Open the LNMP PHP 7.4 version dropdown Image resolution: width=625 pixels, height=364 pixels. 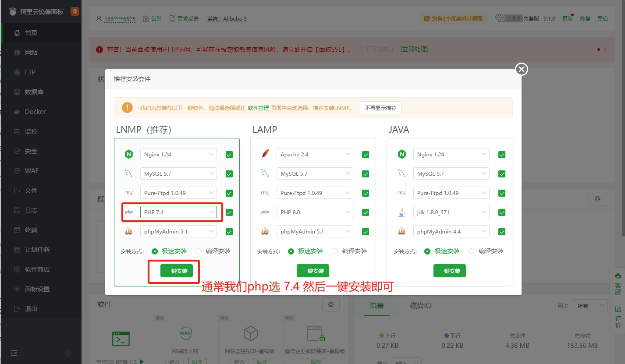click(x=178, y=212)
